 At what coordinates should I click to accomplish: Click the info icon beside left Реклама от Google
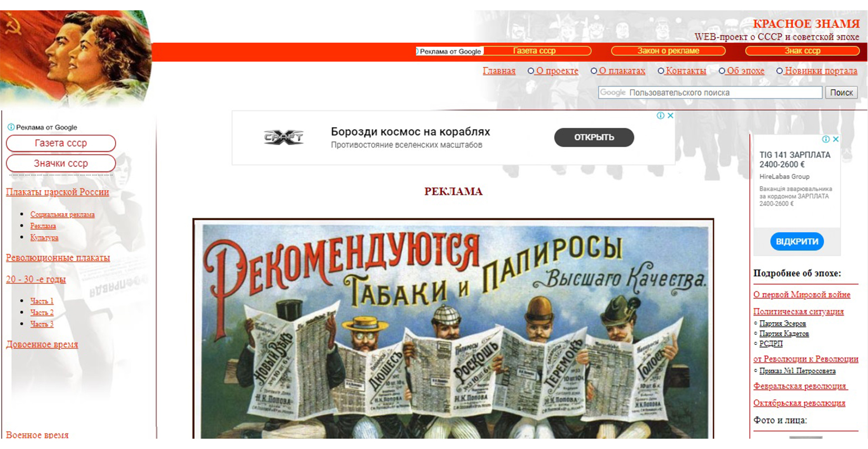pyautogui.click(x=11, y=127)
